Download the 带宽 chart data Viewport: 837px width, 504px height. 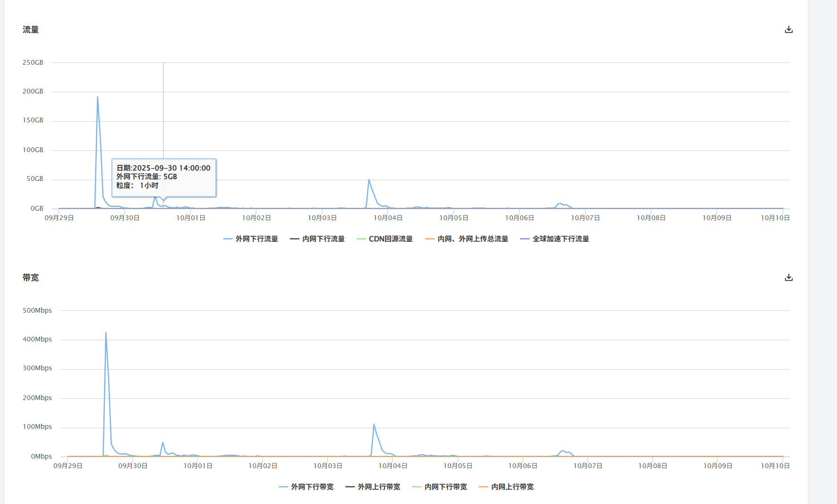788,278
